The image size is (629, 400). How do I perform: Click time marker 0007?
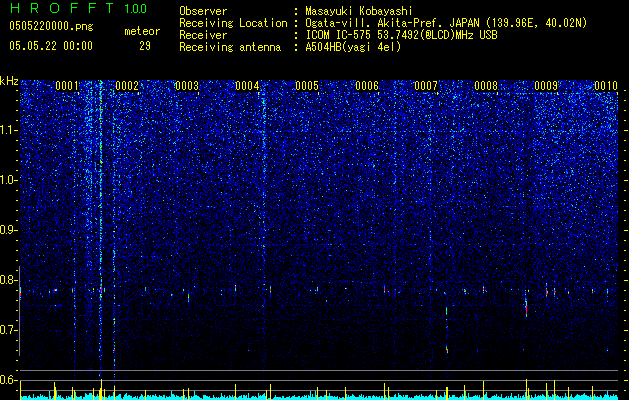click(426, 86)
